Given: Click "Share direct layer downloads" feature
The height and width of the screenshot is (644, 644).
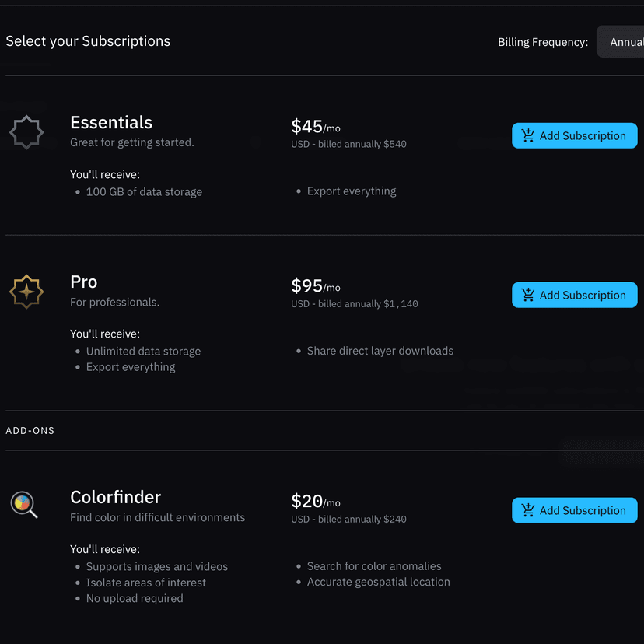Looking at the screenshot, I should (x=380, y=351).
